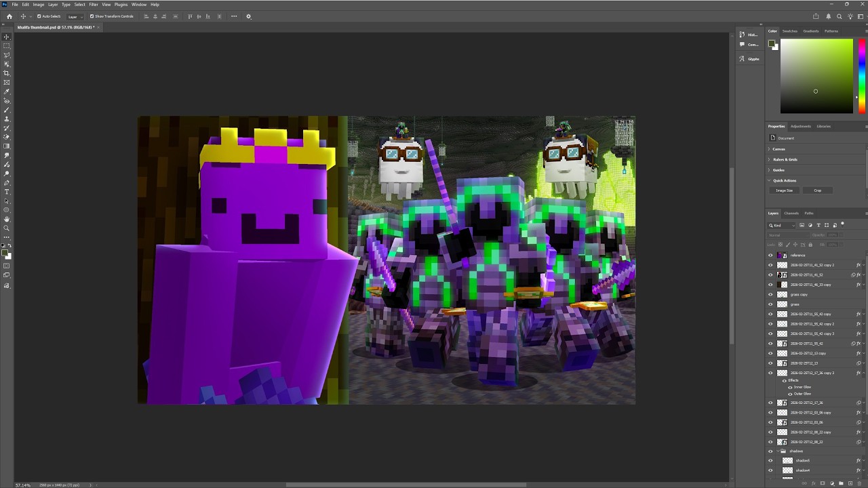This screenshot has width=868, height=488.
Task: Switch to the Paths tab
Action: tap(809, 213)
